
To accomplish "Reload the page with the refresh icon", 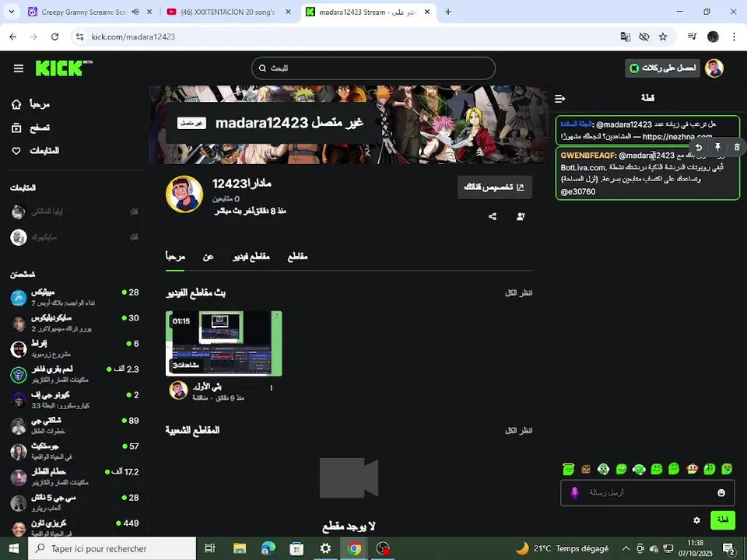I will point(54,37).
